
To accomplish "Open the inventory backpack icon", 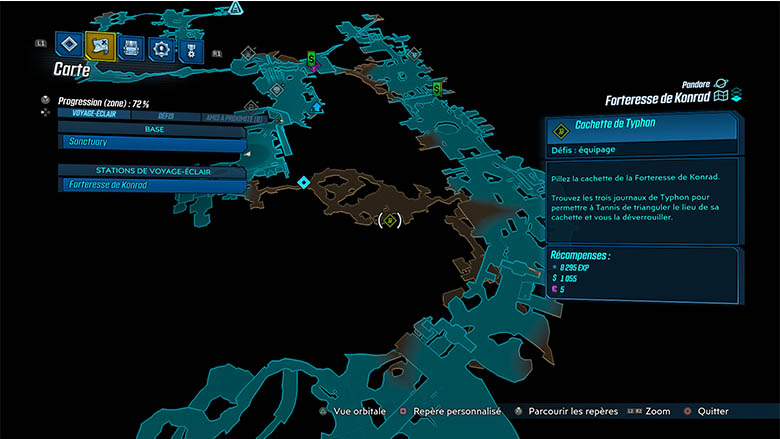I will pos(130,46).
